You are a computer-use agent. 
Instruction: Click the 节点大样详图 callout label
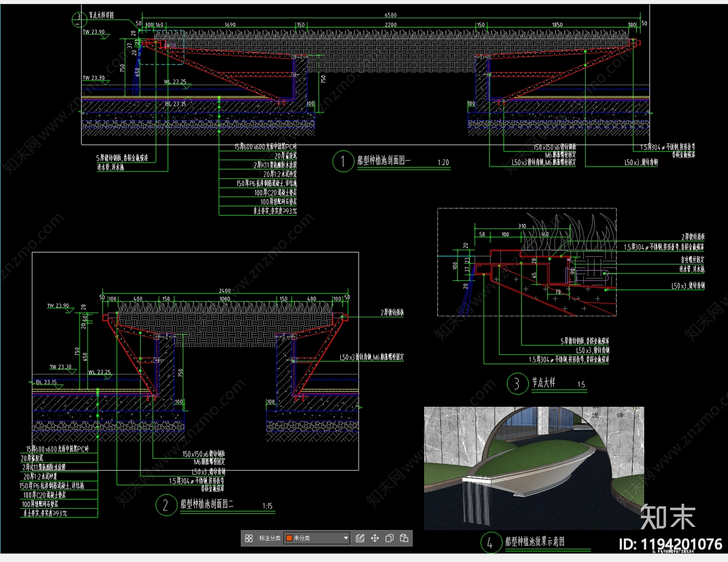[x=101, y=15]
